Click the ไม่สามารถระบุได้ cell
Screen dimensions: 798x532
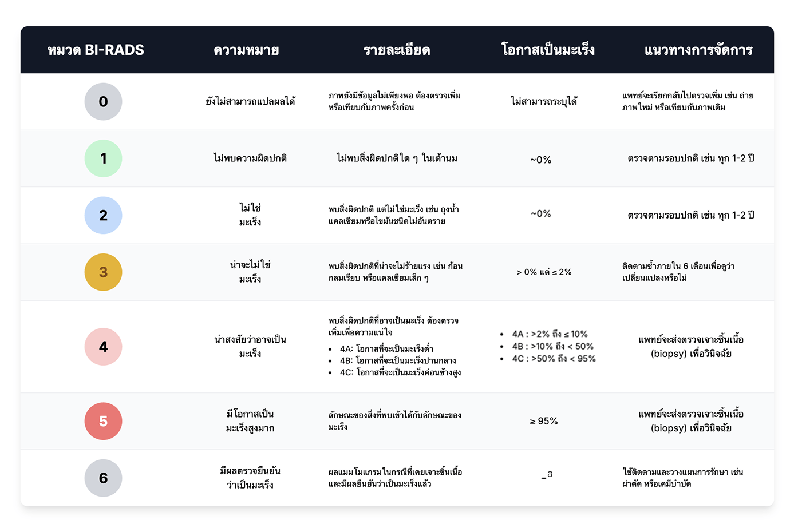pos(544,101)
